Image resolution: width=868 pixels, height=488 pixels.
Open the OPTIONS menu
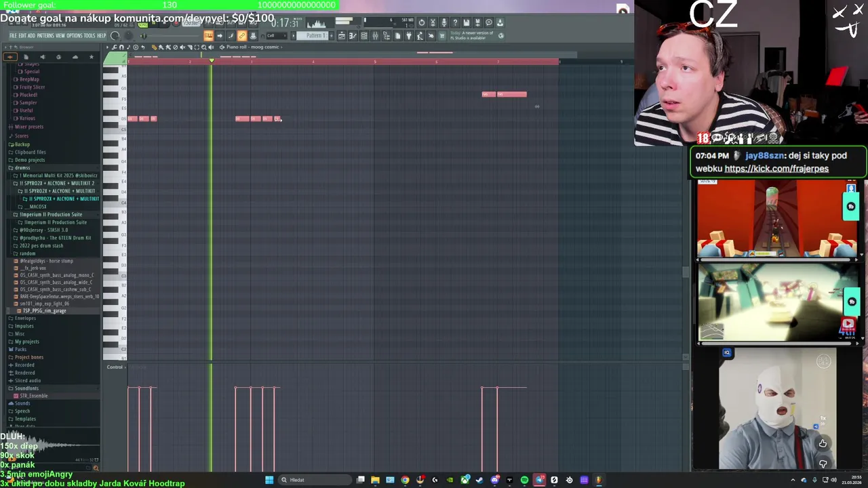click(x=75, y=36)
